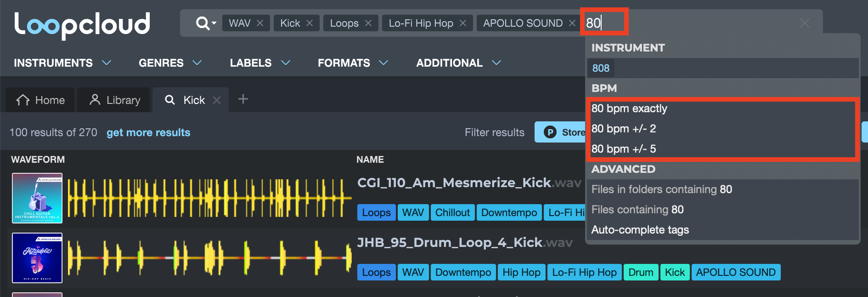Image resolution: width=868 pixels, height=297 pixels.
Task: Expand the INSTRUMENTS filter menu
Action: 62,63
